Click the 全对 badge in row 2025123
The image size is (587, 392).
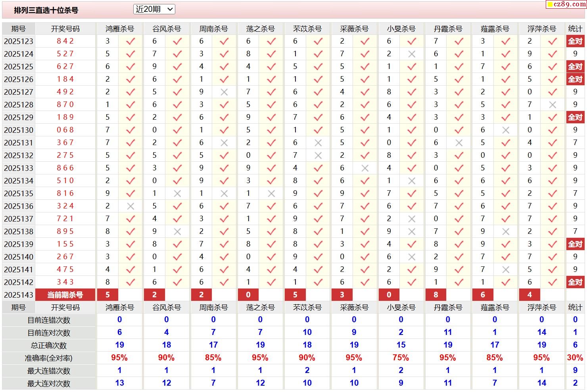point(575,41)
